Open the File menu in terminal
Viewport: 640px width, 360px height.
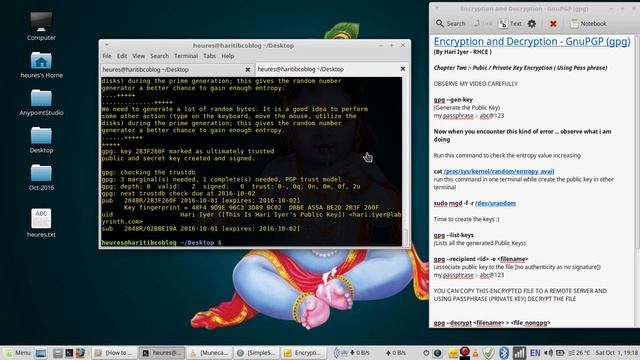click(107, 56)
